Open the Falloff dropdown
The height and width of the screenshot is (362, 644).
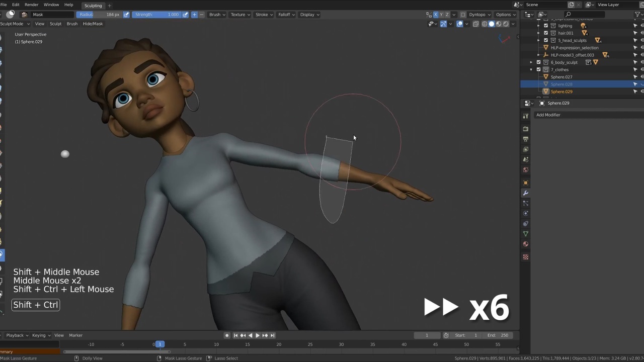click(286, 15)
